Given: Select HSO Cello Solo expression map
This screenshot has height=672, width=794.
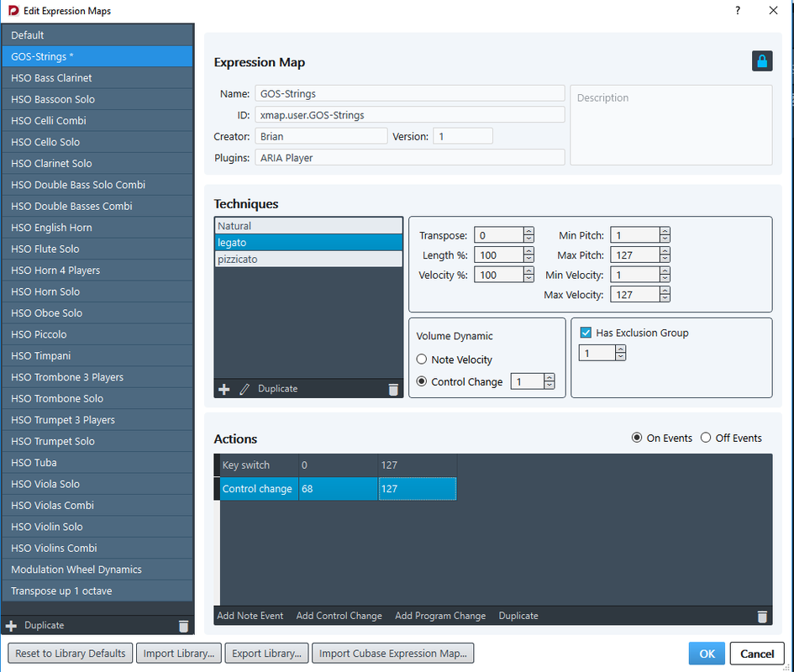Looking at the screenshot, I should [x=97, y=142].
